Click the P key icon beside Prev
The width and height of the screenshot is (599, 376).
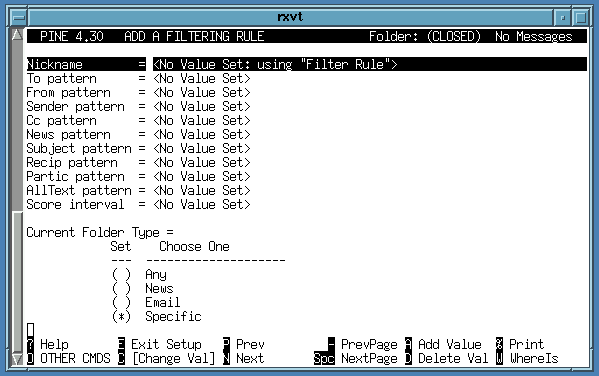coord(226,344)
